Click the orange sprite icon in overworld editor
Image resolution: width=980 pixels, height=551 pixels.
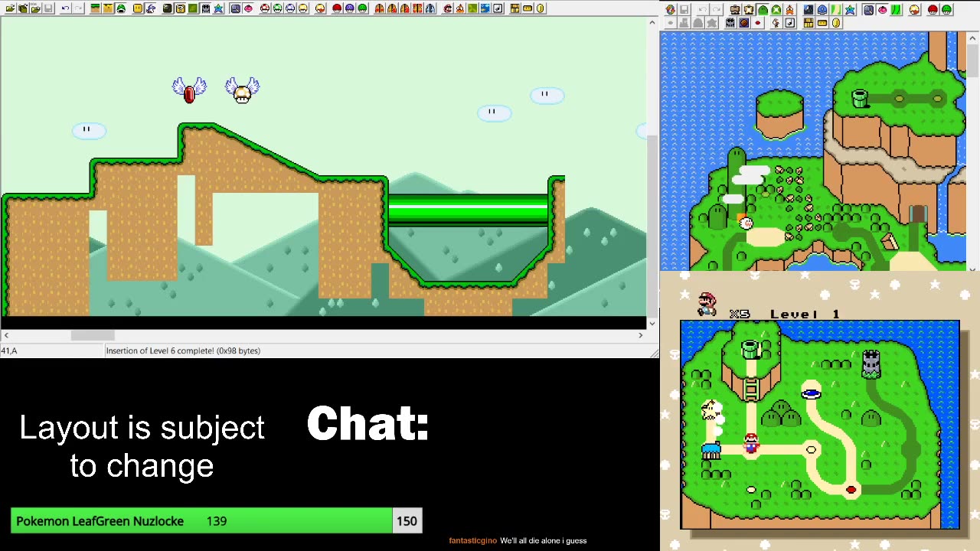(789, 10)
